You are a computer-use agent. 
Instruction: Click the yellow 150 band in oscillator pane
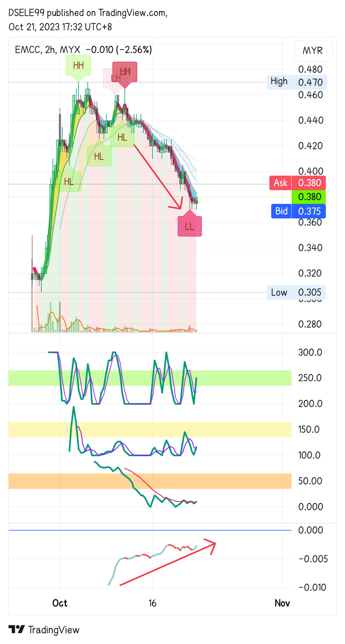tap(150, 430)
